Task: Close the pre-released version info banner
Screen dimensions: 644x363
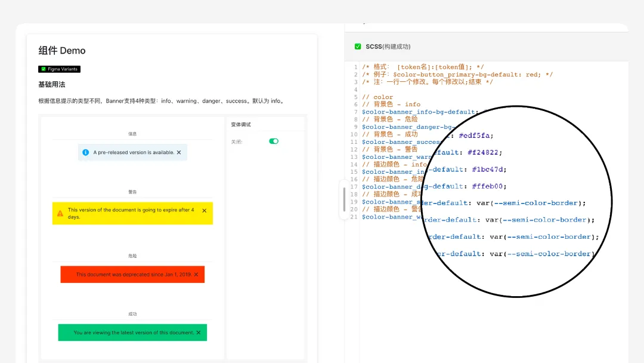Action: pos(179,152)
